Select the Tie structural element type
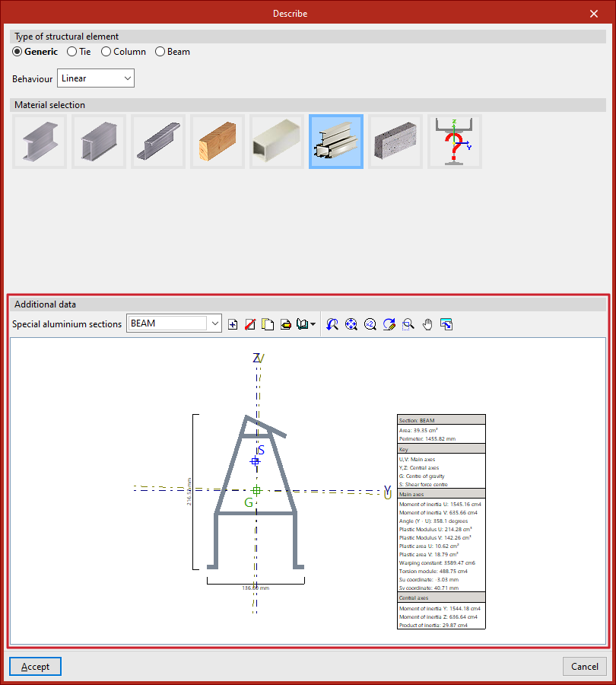616x685 pixels. click(x=78, y=52)
